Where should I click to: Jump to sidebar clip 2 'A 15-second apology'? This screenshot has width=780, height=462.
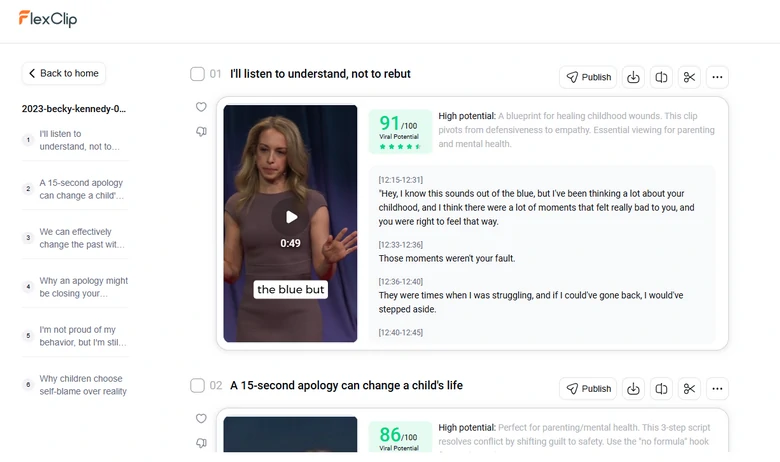[x=75, y=189]
